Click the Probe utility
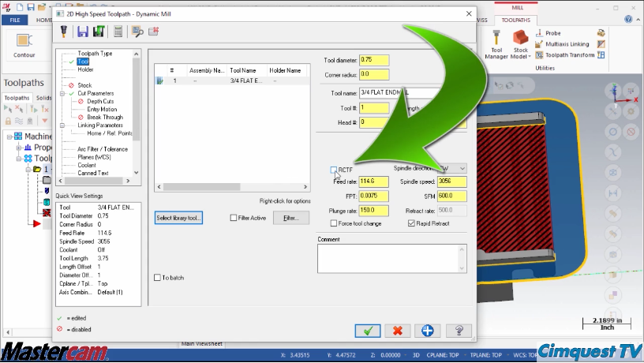The image size is (644, 363). 549,33
